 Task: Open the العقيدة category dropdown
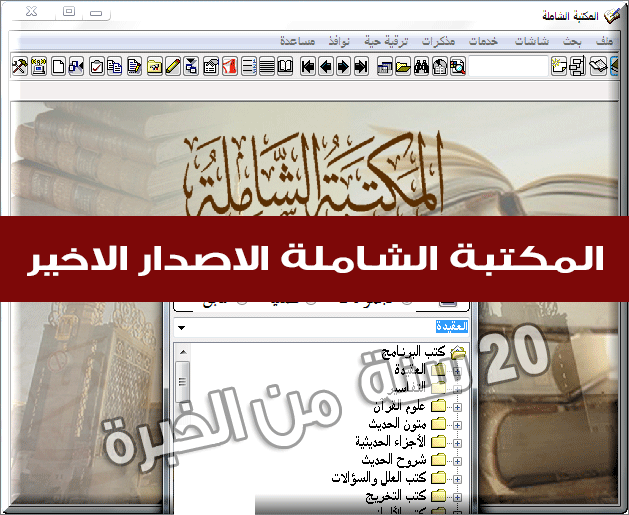181,328
